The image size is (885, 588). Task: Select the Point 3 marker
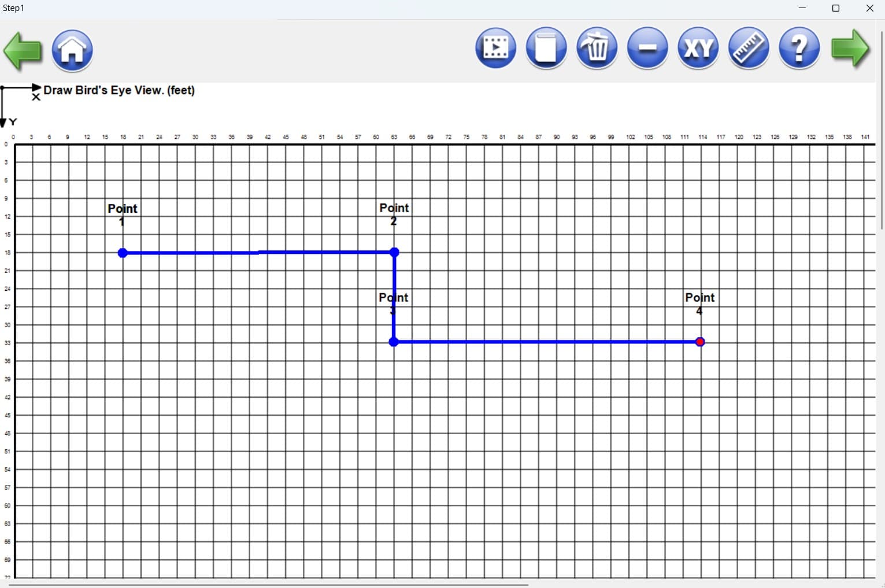(394, 342)
